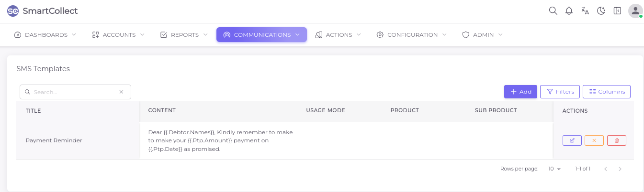Screen dimensions: 644x192
Task: Open the search magnifier icon in header
Action: pyautogui.click(x=553, y=11)
